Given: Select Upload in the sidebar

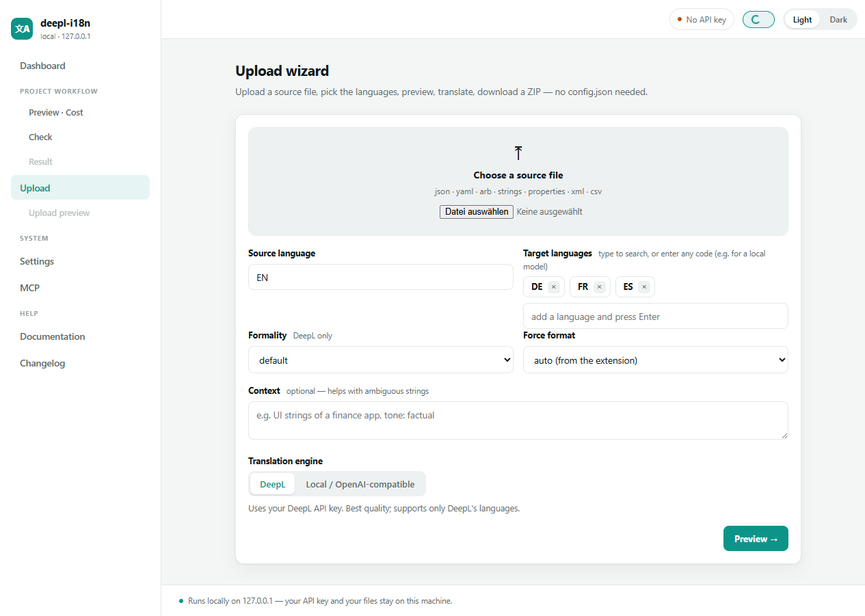Looking at the screenshot, I should (x=80, y=187).
